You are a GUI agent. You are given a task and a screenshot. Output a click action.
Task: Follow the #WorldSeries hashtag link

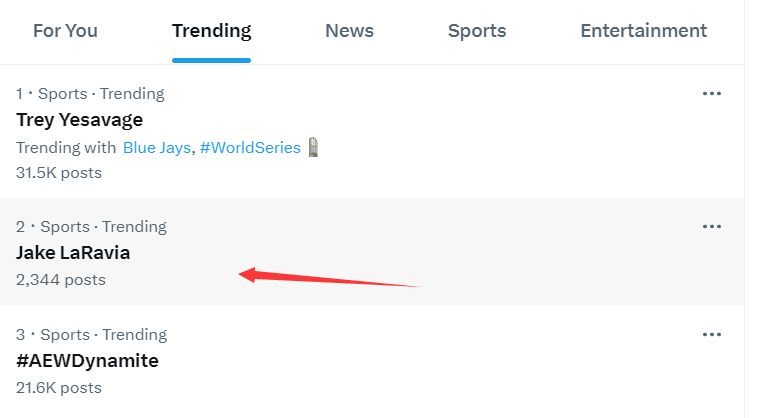pos(250,147)
